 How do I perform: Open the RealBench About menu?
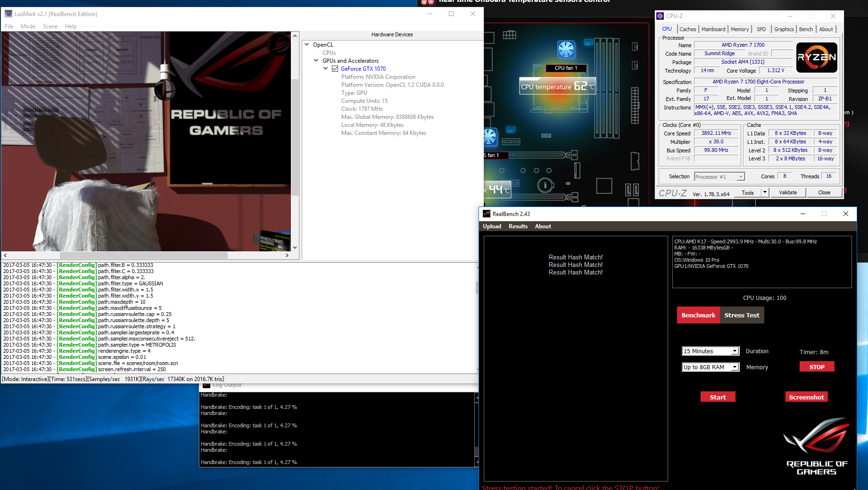click(543, 226)
